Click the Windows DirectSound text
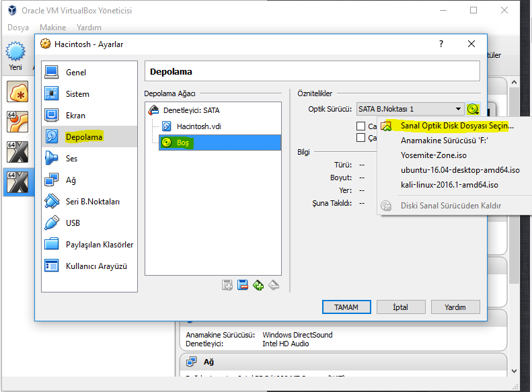This screenshot has height=392, width=532. 297,335
